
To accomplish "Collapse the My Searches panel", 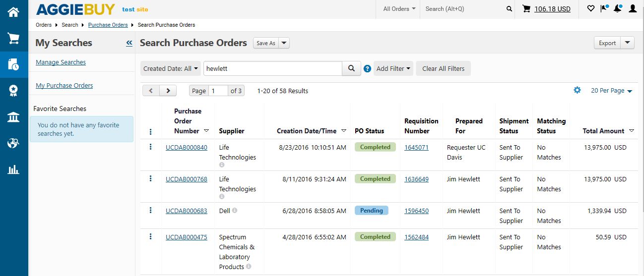I will click(x=129, y=43).
